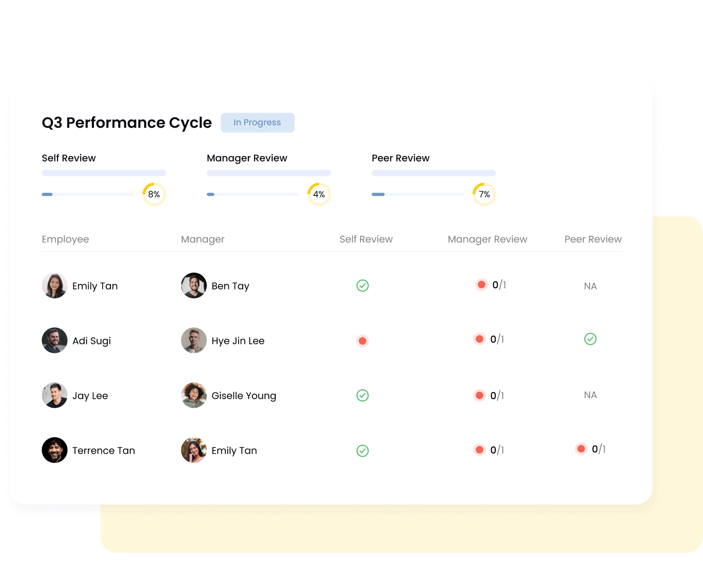Click the In Progress status badge

pyautogui.click(x=258, y=123)
